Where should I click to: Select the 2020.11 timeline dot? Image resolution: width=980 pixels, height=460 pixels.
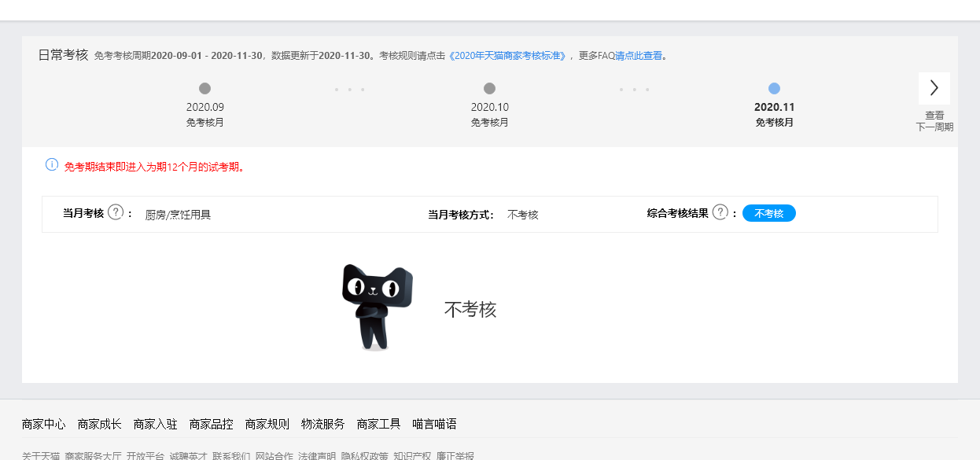774,89
